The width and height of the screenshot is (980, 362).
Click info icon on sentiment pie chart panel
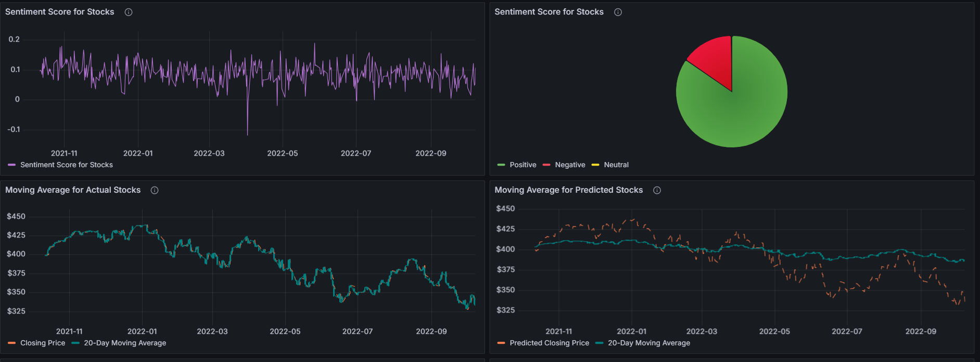point(618,12)
